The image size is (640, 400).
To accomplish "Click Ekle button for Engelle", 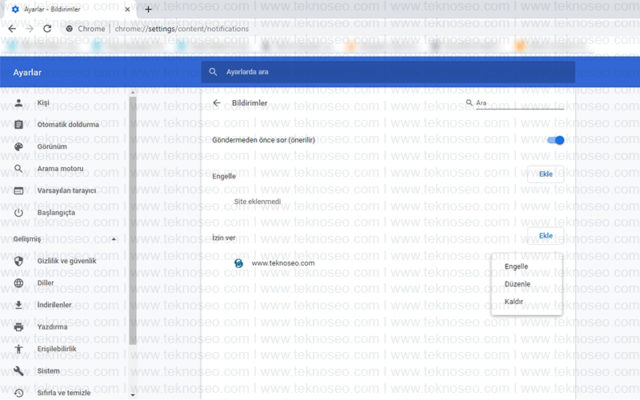I will pyautogui.click(x=546, y=174).
